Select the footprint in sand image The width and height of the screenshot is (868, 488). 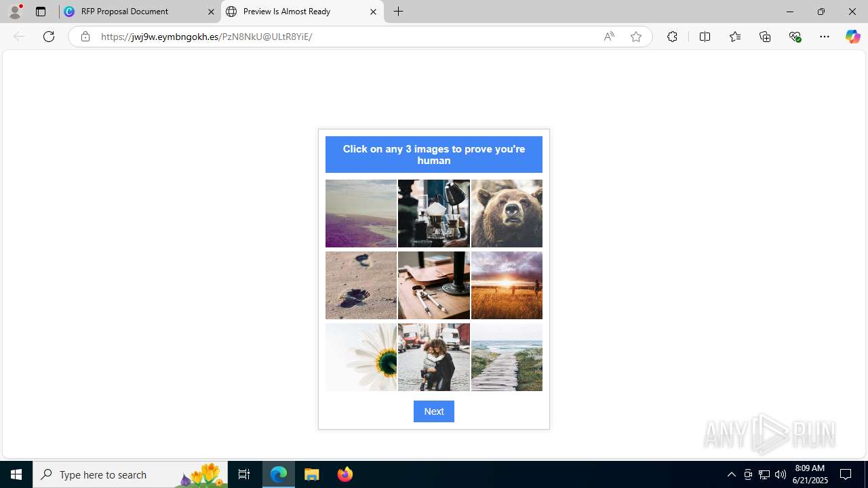tap(361, 285)
